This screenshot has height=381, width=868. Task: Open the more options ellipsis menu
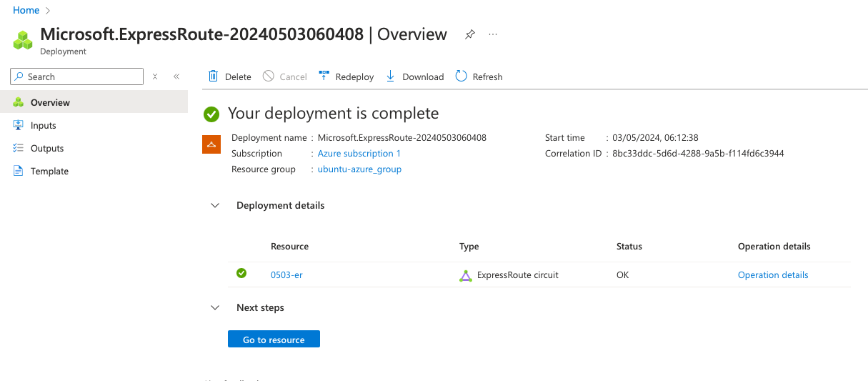(x=493, y=34)
